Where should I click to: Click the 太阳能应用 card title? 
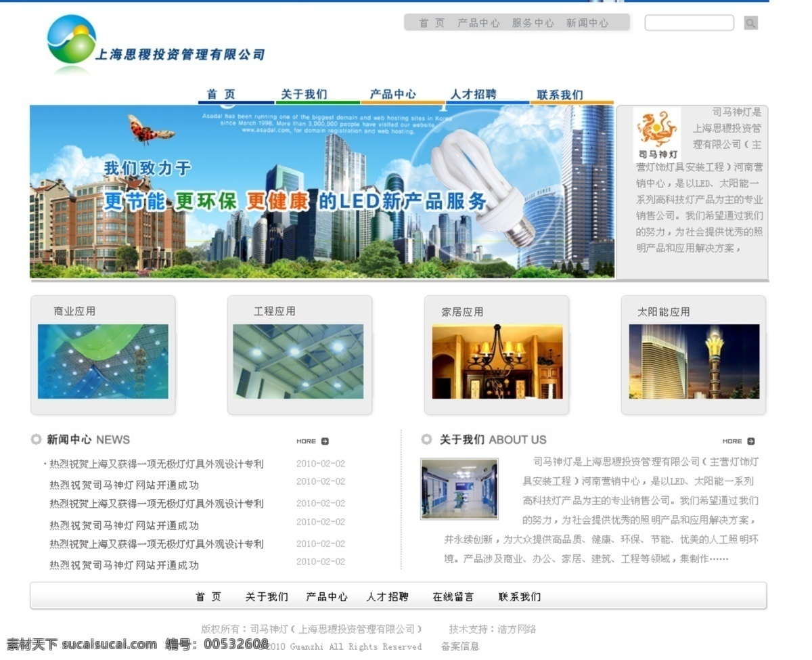663,312
